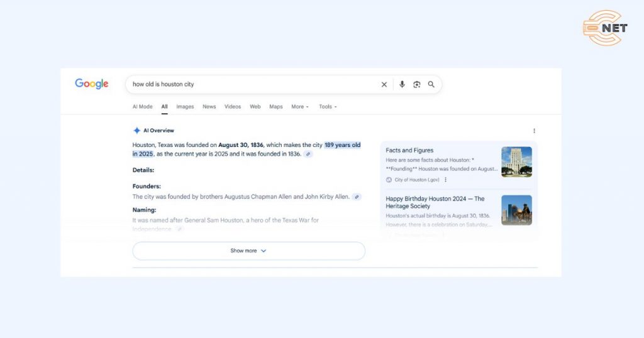Screen dimensions: 644x338
Task: Switch to the AI Mode tab
Action: point(142,107)
